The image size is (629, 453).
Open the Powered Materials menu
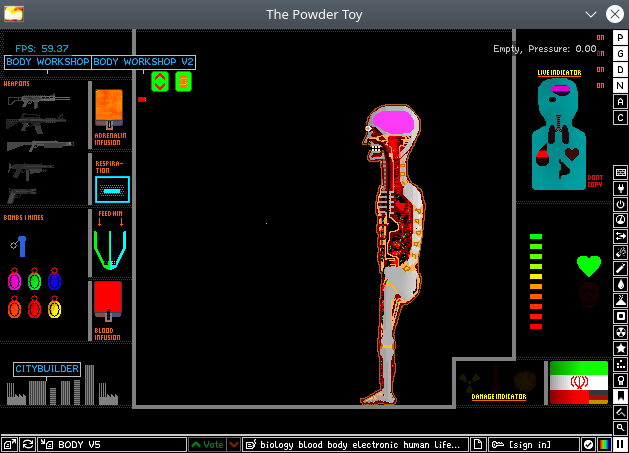pyautogui.click(x=621, y=205)
